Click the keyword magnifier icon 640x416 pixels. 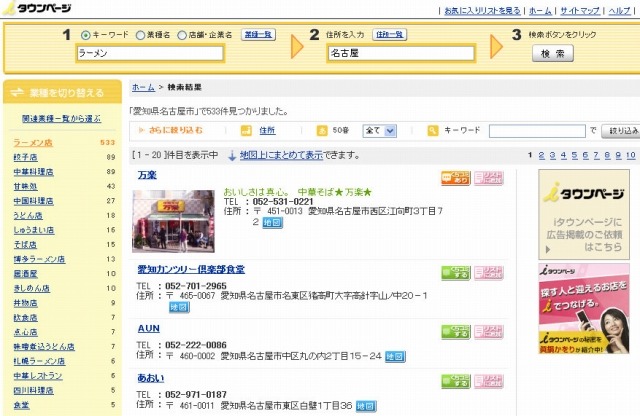coord(433,131)
